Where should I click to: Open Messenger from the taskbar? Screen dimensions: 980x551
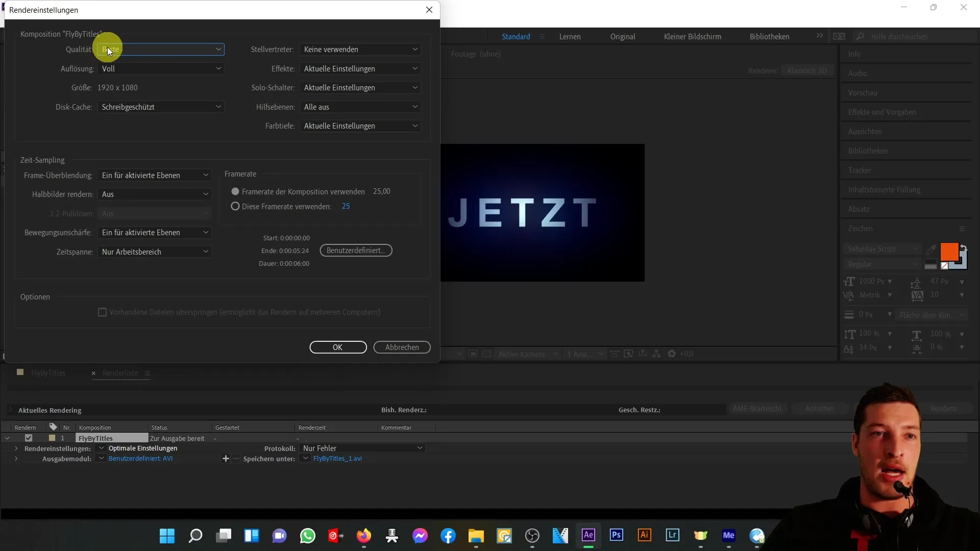point(420,536)
